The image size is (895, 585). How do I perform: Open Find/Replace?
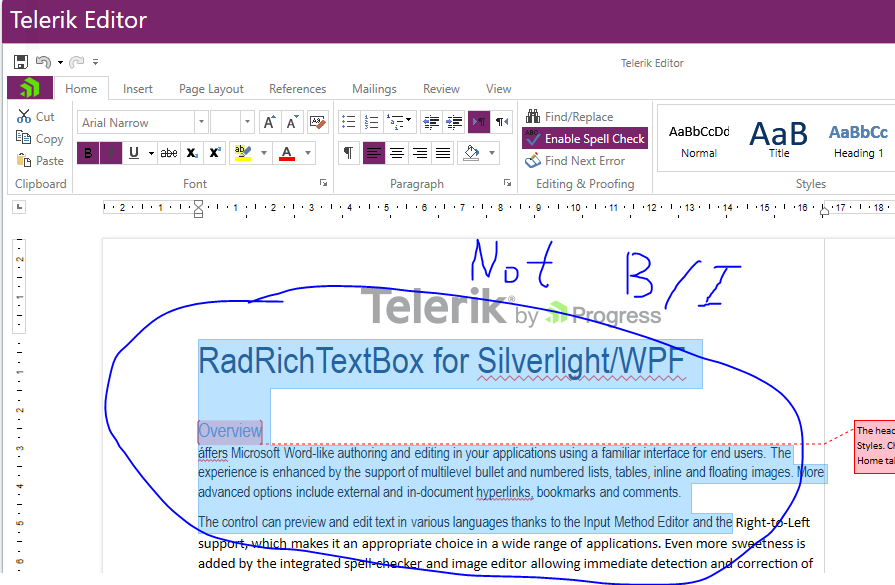click(570, 116)
